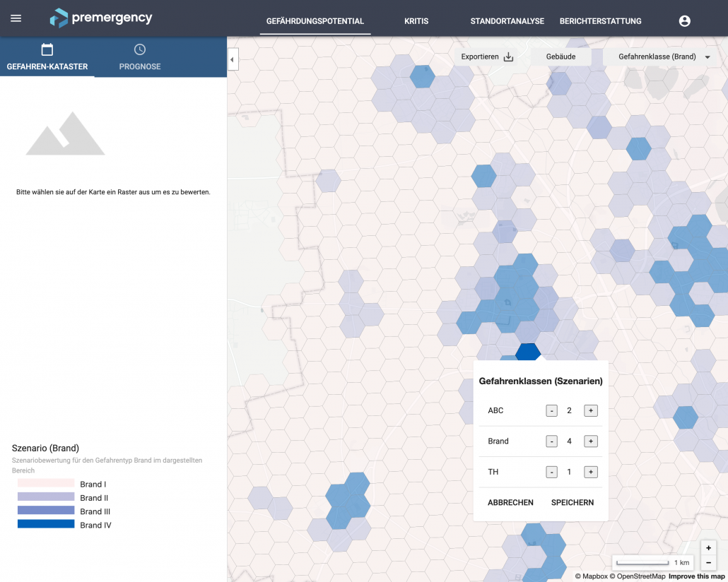Image resolution: width=728 pixels, height=582 pixels.
Task: Click Improve this map link
Action: [696, 576]
